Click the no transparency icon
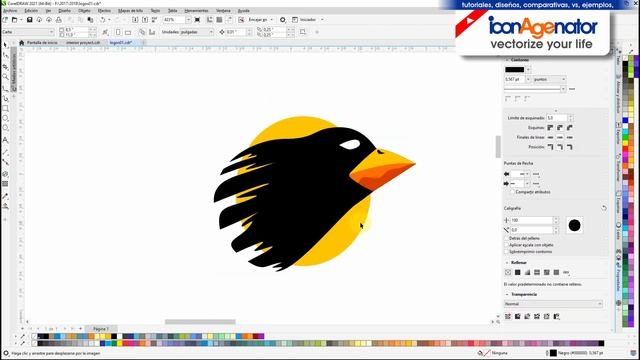 click(x=508, y=316)
